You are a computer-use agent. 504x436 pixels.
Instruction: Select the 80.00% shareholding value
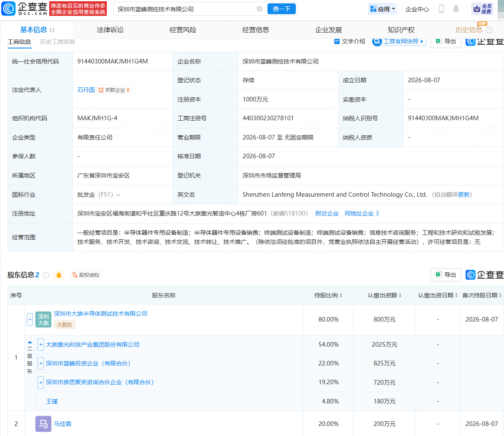(328, 319)
